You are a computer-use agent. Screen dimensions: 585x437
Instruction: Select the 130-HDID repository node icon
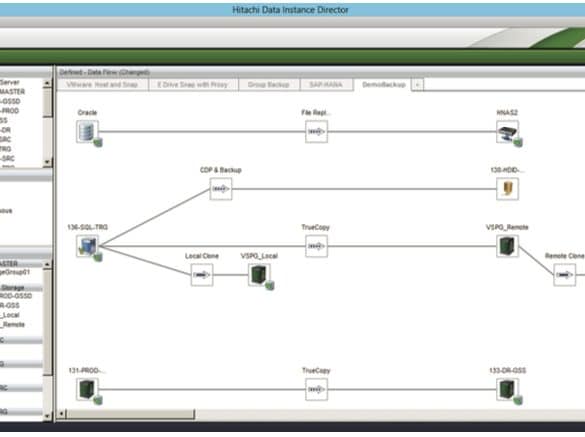(x=507, y=189)
